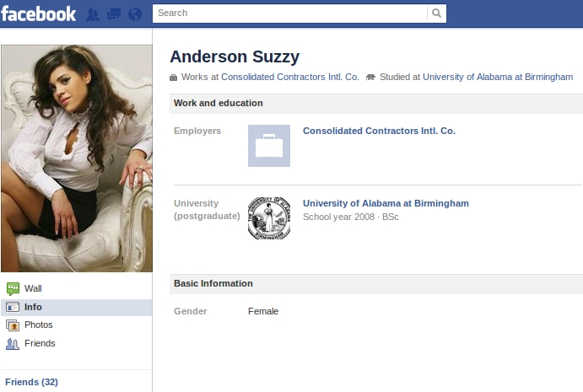Click the Basic Information heading
The height and width of the screenshot is (392, 583).
coord(213,283)
